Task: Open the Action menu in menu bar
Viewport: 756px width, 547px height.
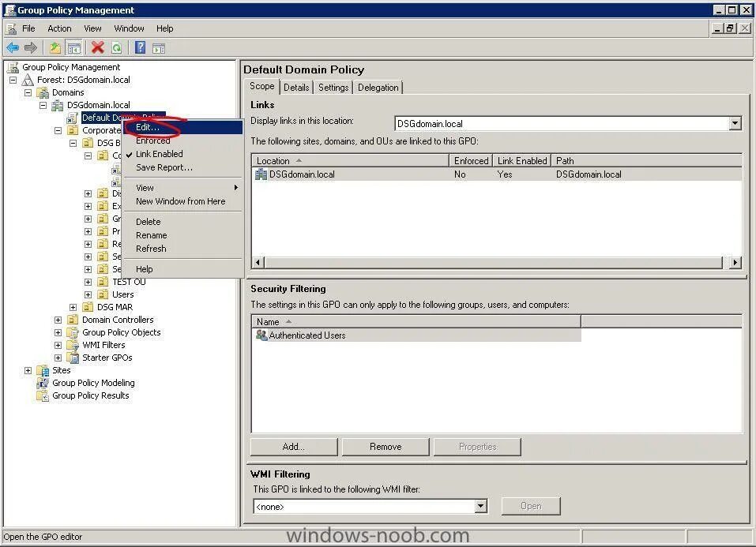Action: click(x=59, y=28)
